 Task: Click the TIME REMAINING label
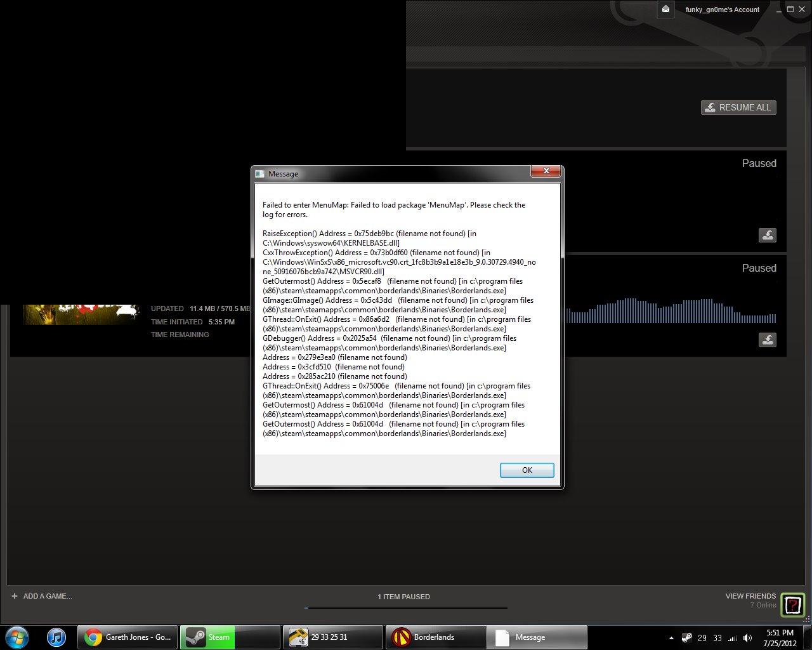click(x=180, y=335)
